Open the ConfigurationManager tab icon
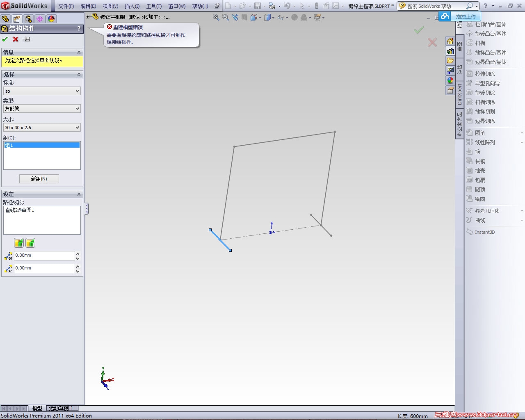This screenshot has width=525, height=420. [28, 19]
